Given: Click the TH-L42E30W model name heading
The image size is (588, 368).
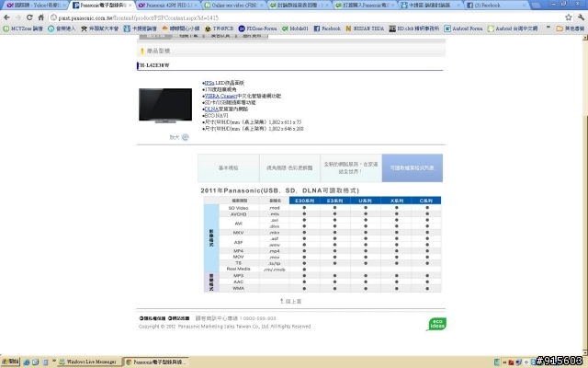Looking at the screenshot, I should pos(154,65).
